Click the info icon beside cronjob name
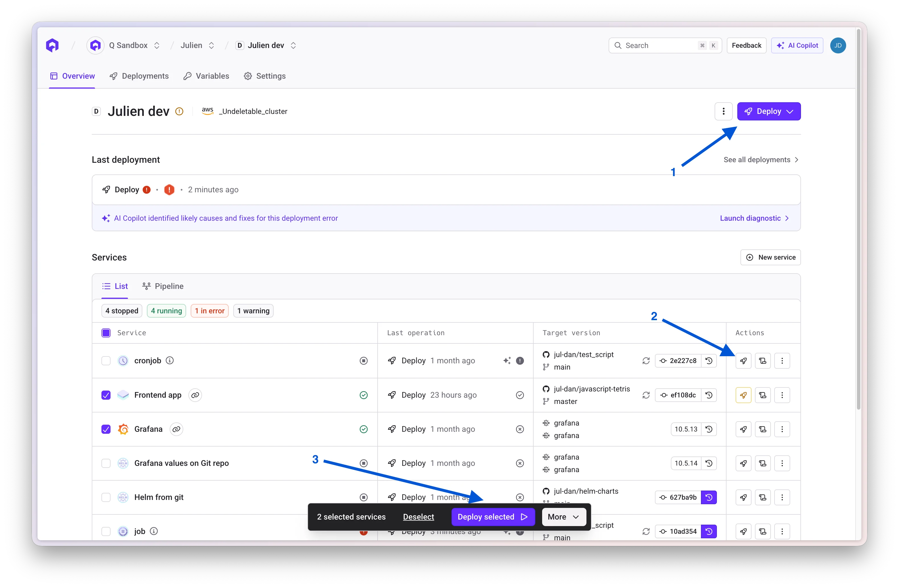The image size is (899, 588). click(x=170, y=360)
